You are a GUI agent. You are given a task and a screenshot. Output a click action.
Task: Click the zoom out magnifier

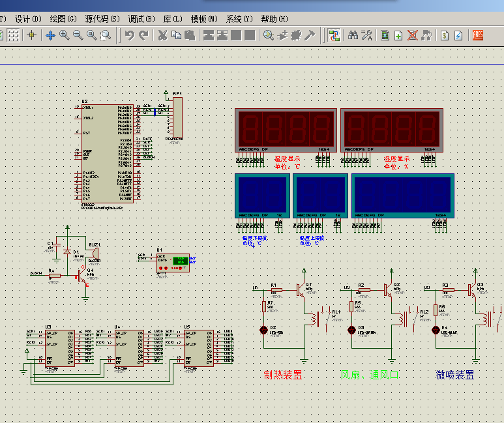(78, 35)
